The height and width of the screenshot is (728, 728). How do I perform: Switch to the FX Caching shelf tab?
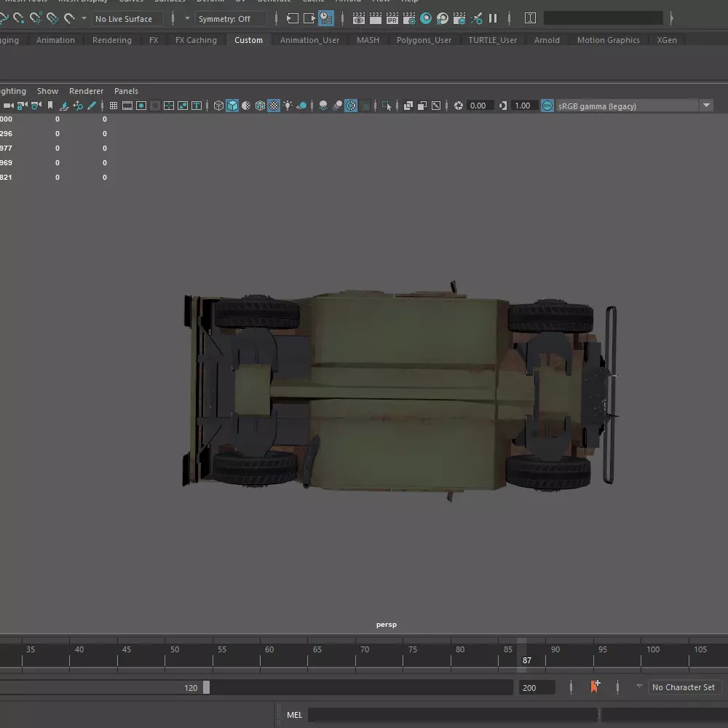pyautogui.click(x=196, y=40)
